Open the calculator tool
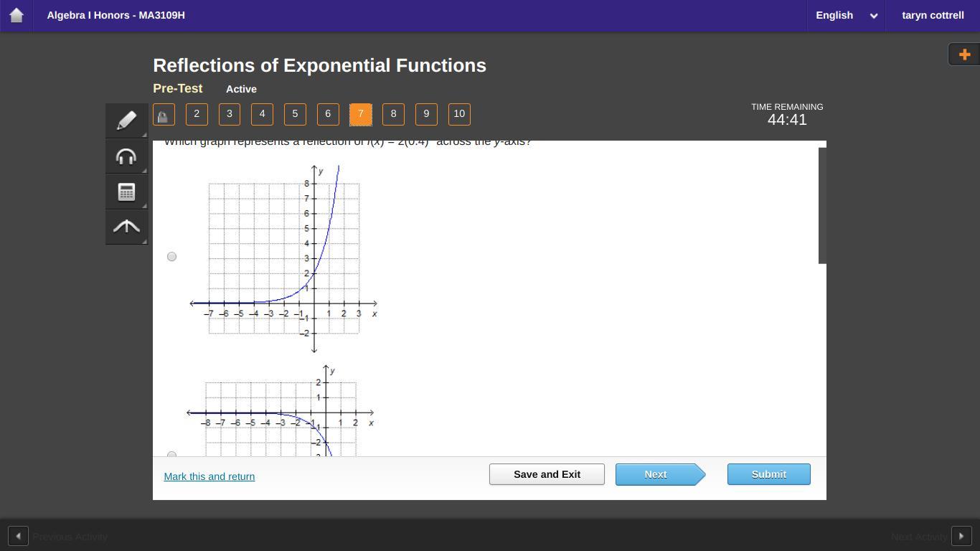The height and width of the screenshot is (551, 980). [126, 192]
